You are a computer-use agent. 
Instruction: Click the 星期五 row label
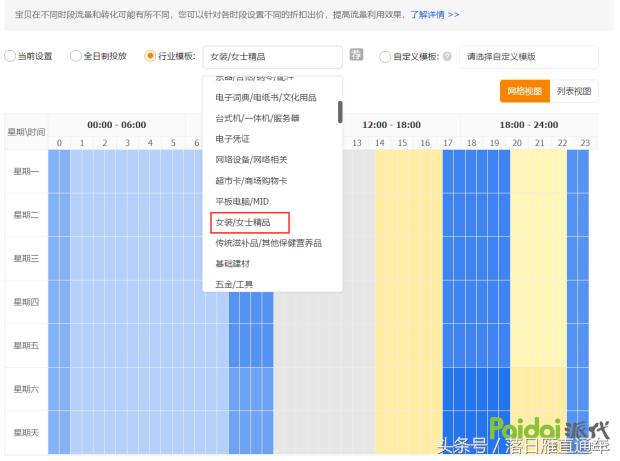[x=26, y=346]
